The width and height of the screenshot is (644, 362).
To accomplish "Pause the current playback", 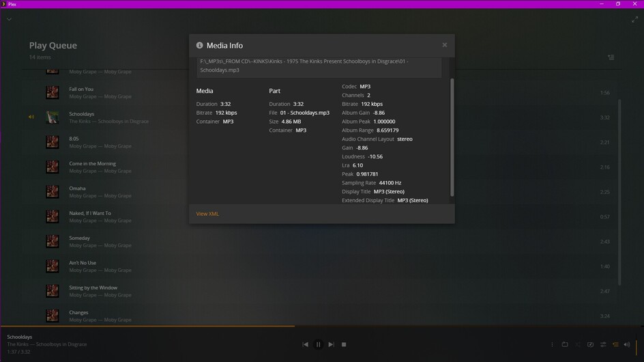I will (x=318, y=344).
